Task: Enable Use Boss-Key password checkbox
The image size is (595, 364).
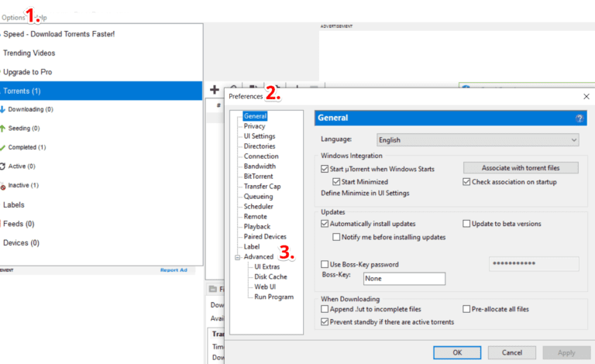Action: click(x=325, y=264)
